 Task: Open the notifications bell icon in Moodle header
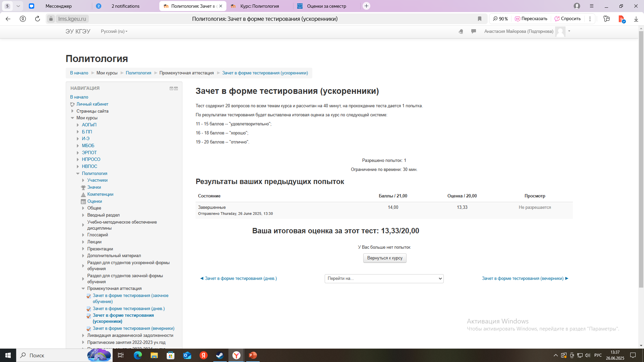(461, 32)
